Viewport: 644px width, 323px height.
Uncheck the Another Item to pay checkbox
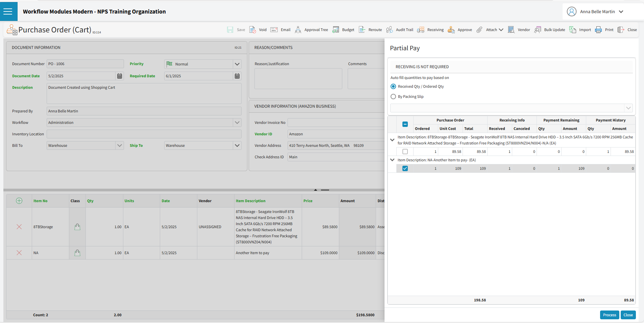coord(405,168)
